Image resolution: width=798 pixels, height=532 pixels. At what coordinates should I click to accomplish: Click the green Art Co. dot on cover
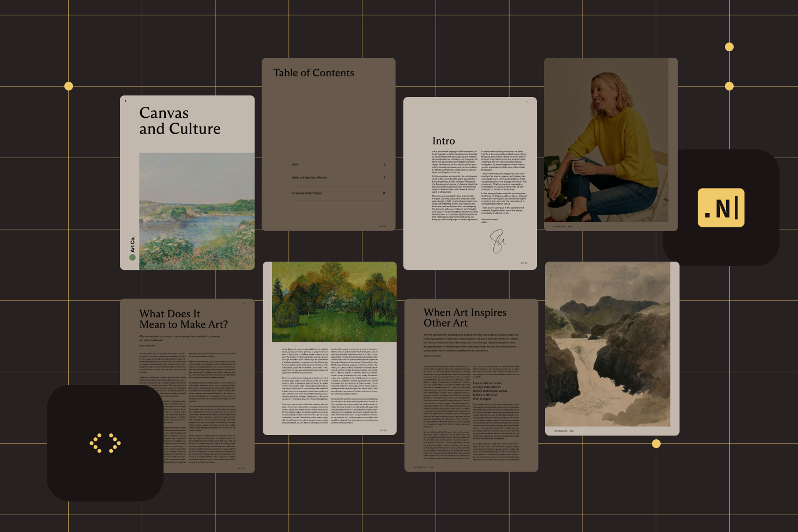pyautogui.click(x=132, y=257)
